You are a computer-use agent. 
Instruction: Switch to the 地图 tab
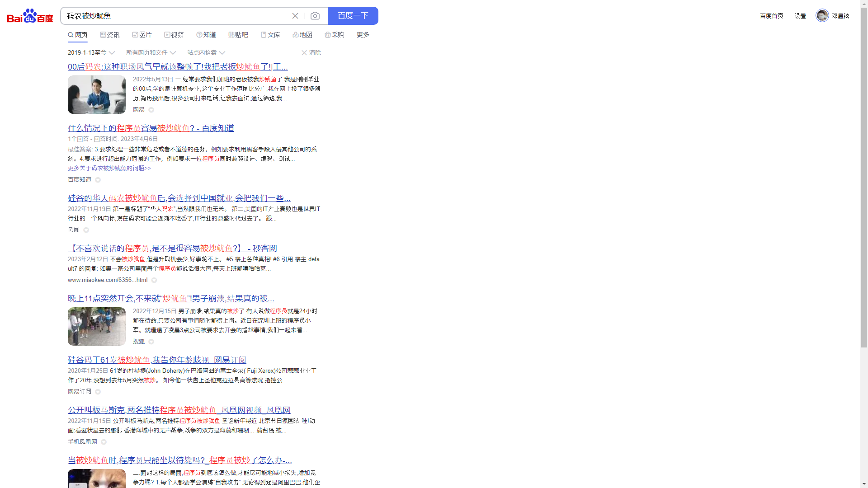point(302,35)
